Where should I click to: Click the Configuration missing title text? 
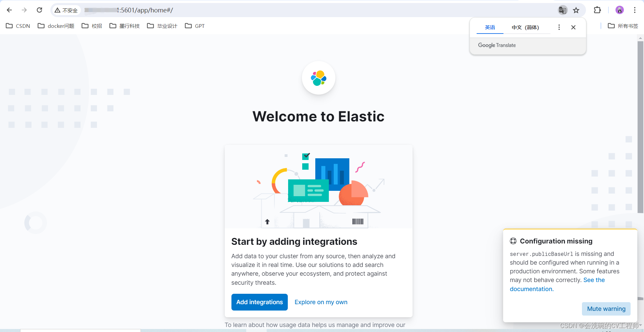[556, 241]
